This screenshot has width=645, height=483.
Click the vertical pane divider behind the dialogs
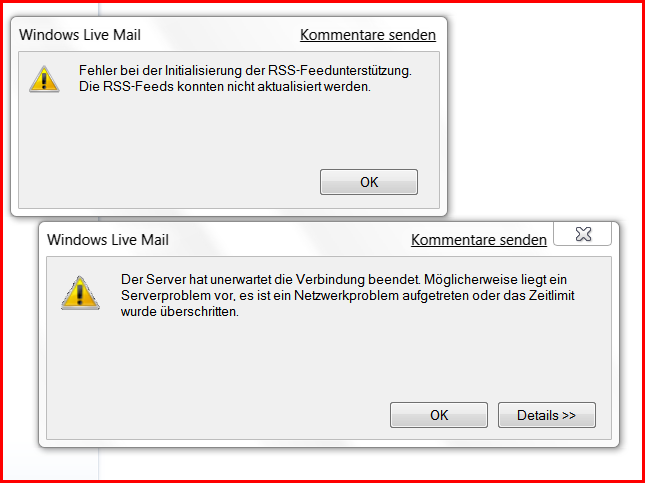coord(99,465)
